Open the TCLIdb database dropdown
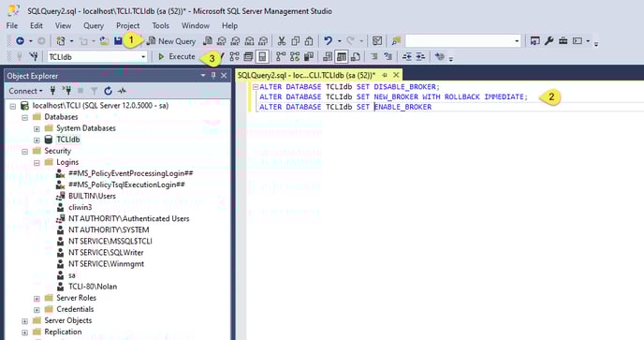Screen dimensions: 644x340 (143, 57)
